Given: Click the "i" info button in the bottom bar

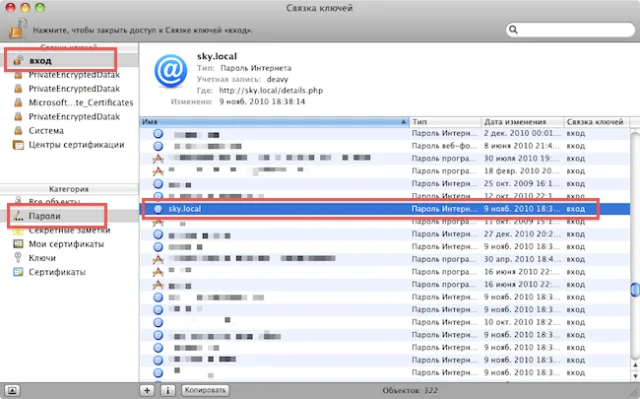Looking at the screenshot, I should 167,390.
